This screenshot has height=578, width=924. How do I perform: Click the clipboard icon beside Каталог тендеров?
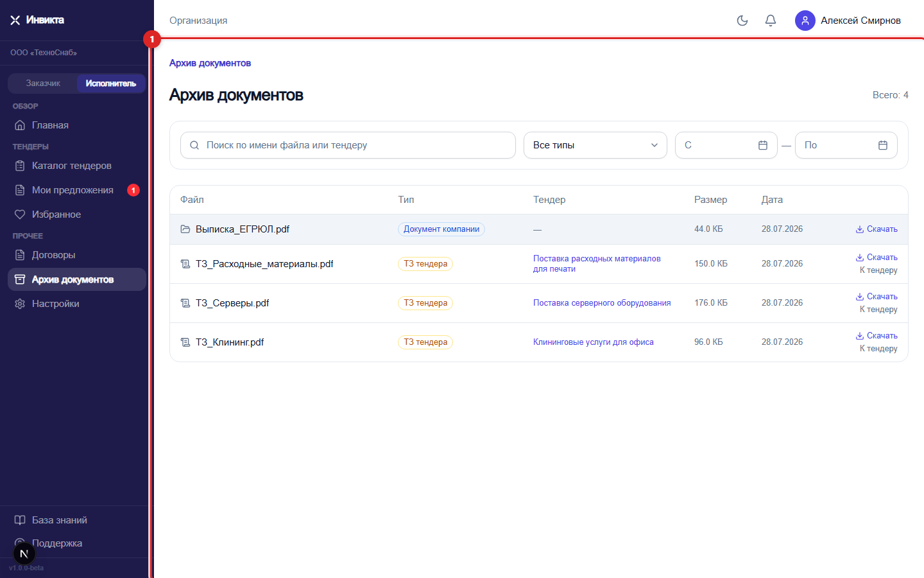(20, 166)
